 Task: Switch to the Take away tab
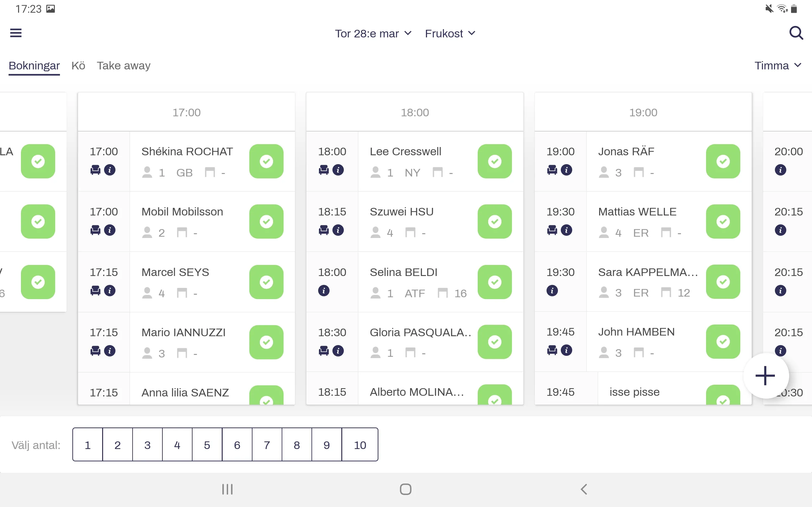[x=124, y=65]
